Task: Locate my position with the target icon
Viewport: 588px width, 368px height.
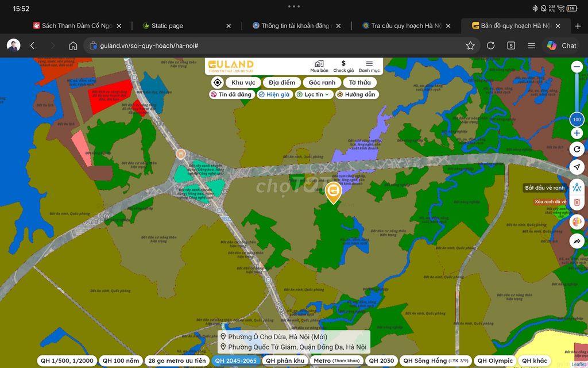Action: 217,83
